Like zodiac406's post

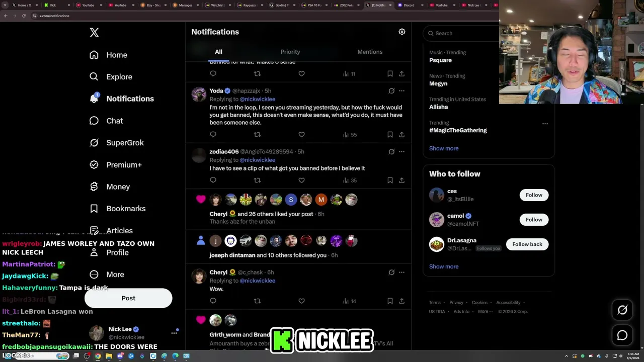(x=301, y=180)
